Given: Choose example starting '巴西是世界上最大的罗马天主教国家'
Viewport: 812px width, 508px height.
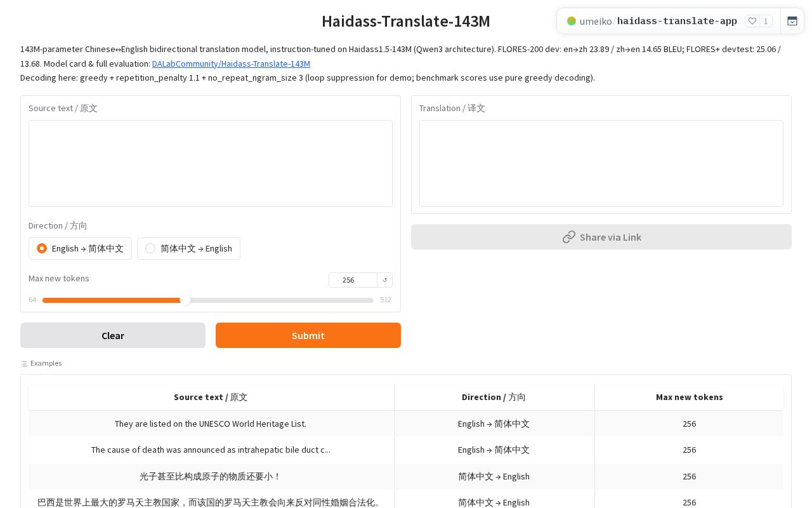Looking at the screenshot, I should click(211, 502).
